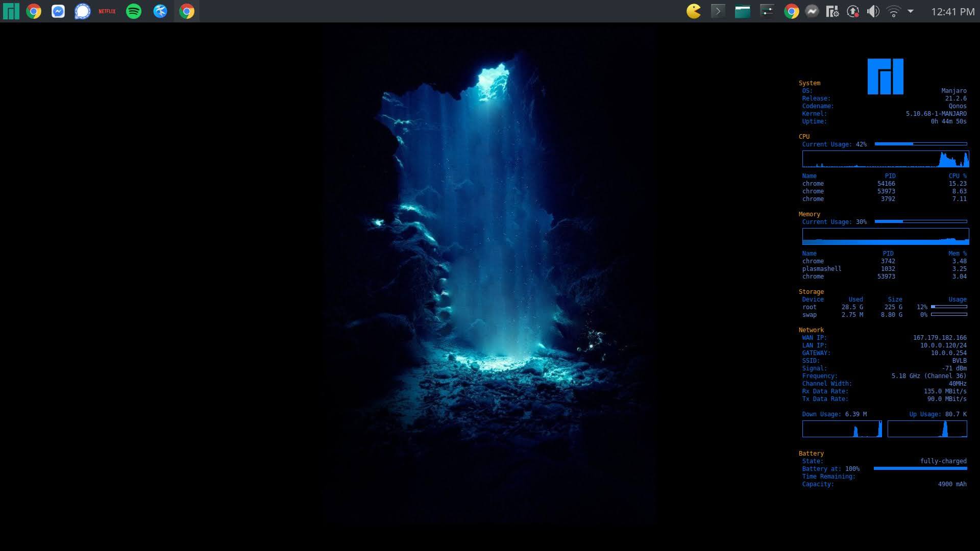
Task: Launch the Netflix shortcut
Action: point(107,11)
